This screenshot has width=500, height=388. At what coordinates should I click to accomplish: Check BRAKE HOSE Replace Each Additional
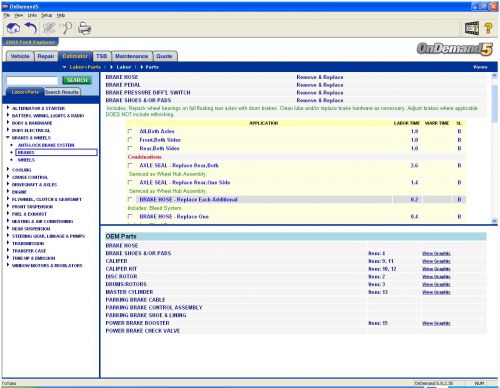tap(130, 199)
